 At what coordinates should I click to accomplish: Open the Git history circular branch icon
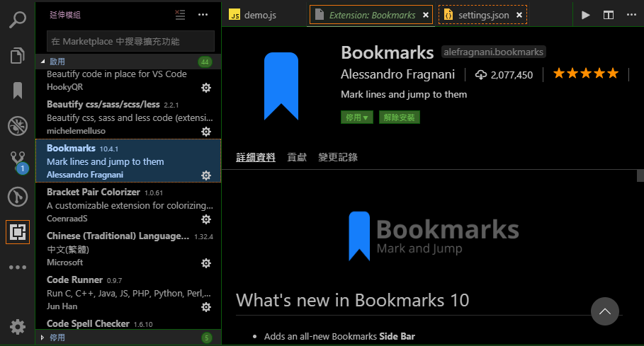pyautogui.click(x=18, y=197)
